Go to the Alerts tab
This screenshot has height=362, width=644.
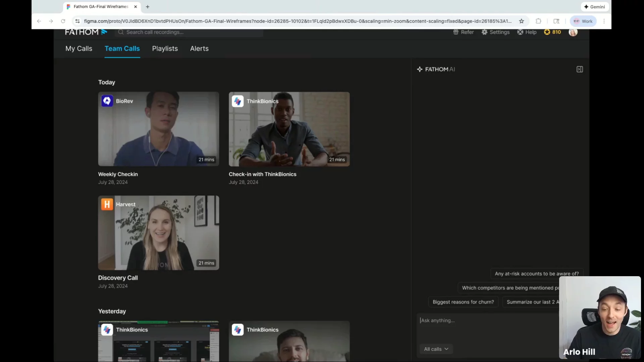point(199,49)
